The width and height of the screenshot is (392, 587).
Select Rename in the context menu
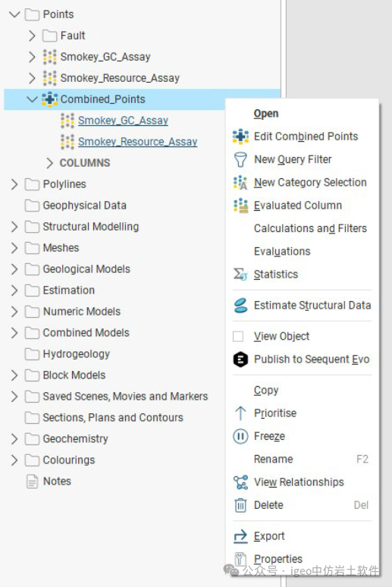273,459
